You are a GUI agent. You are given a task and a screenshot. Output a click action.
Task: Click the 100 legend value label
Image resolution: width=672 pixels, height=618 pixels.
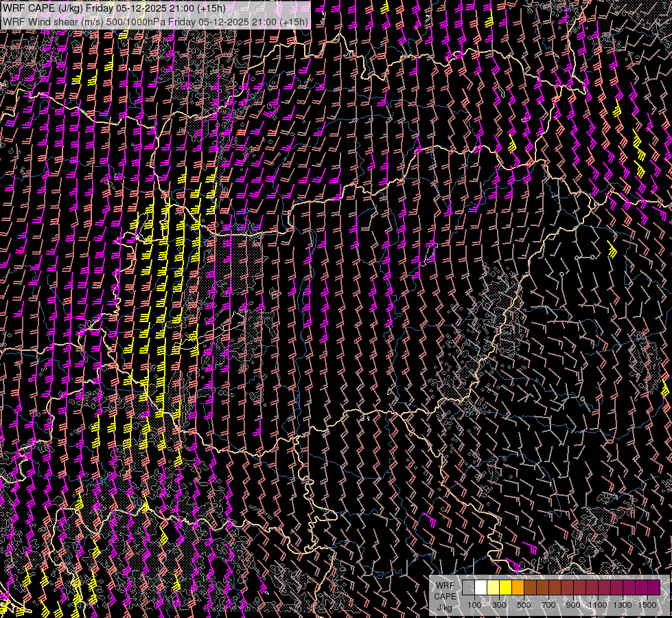pyautogui.click(x=474, y=604)
